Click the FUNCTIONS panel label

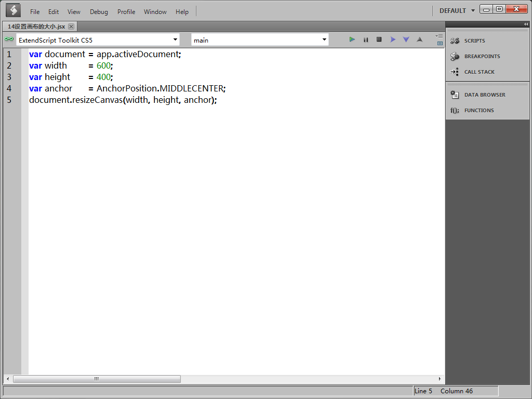tap(478, 110)
